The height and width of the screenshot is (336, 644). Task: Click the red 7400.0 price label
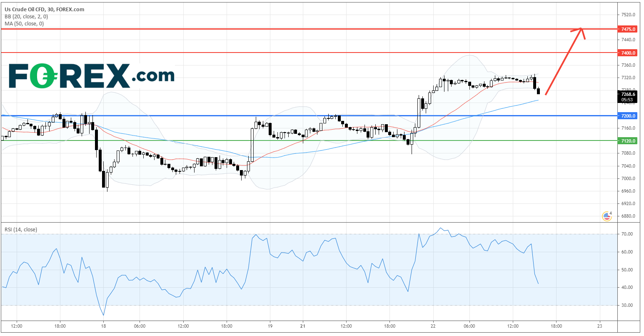pos(628,53)
